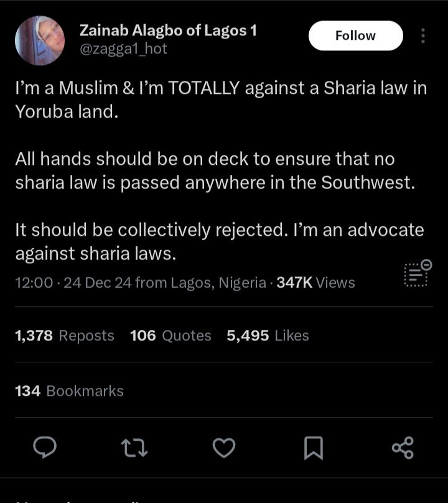Screen dimensions: 448x503
Task: Tap the share icon
Action: click(x=403, y=448)
